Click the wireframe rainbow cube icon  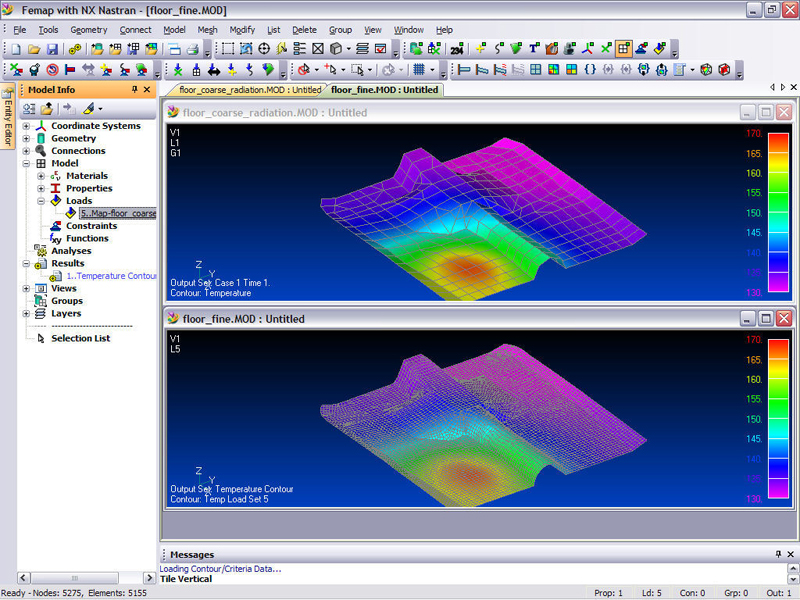706,69
